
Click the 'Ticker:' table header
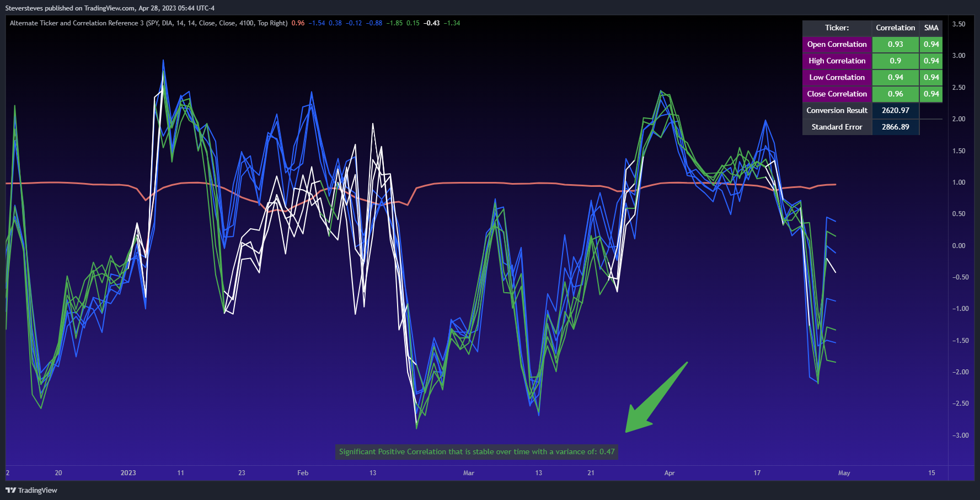coord(837,28)
